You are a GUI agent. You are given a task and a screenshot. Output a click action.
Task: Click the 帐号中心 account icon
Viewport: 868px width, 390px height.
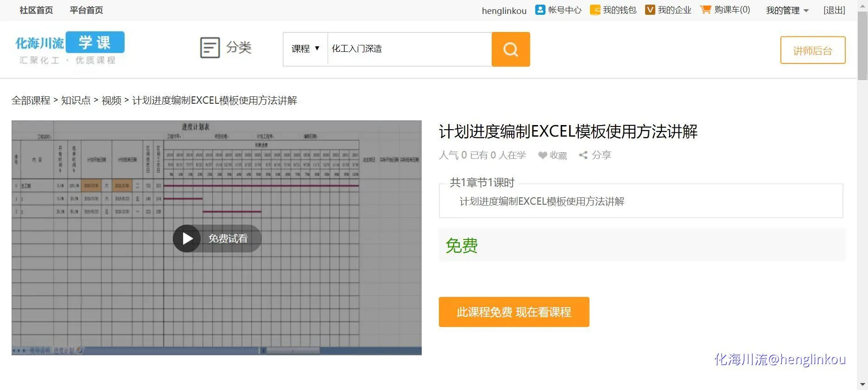tap(540, 10)
